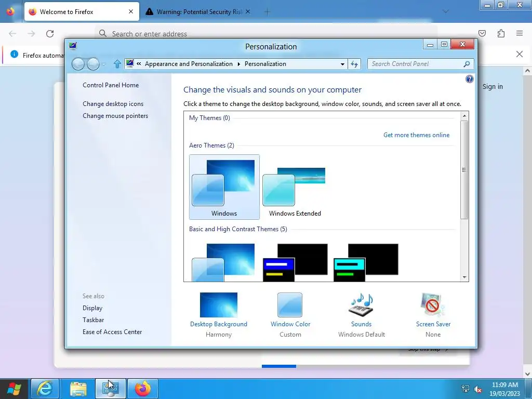532x399 pixels.
Task: Click the My Themes (0) group header
Action: click(209, 118)
